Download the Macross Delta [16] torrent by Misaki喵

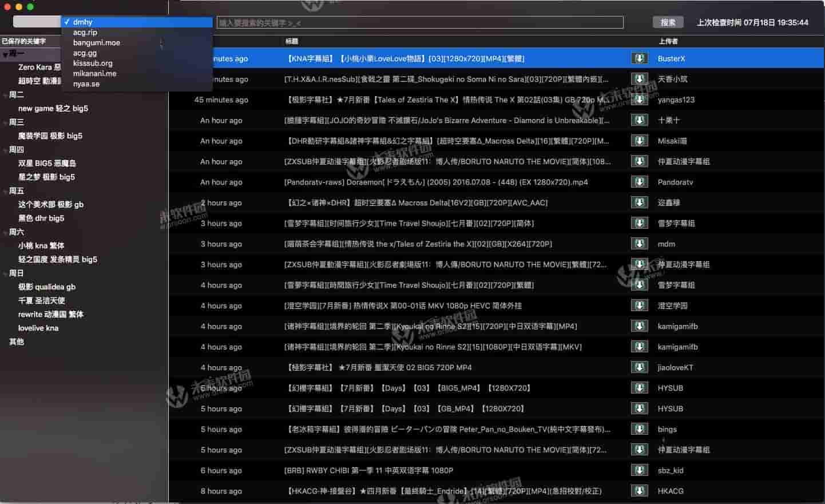click(x=639, y=141)
